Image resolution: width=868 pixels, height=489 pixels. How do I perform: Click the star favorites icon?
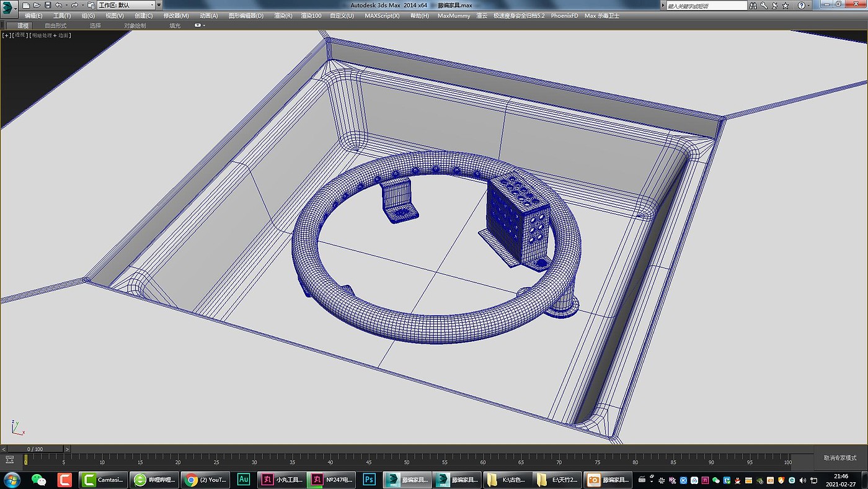coord(786,5)
